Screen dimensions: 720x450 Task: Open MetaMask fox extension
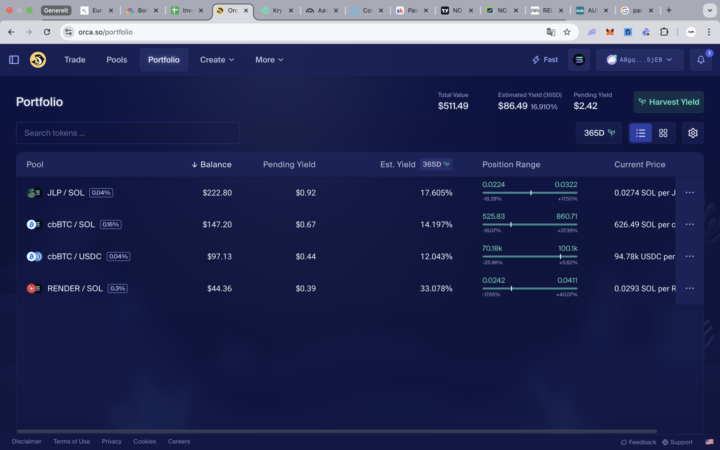(610, 32)
